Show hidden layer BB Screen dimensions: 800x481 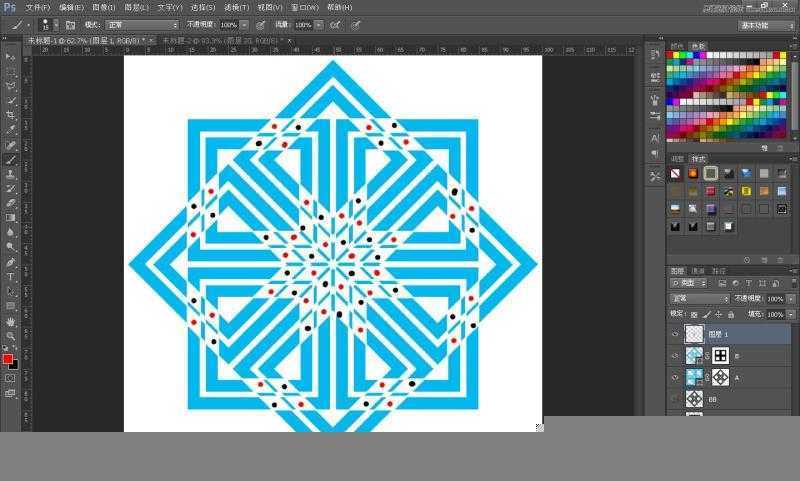click(x=675, y=399)
